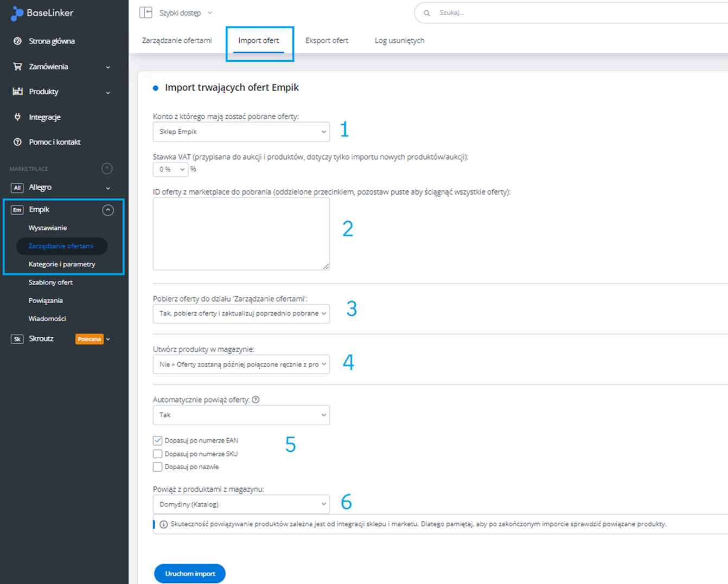
Task: Click the Strona główna dashboard icon
Action: click(x=17, y=41)
